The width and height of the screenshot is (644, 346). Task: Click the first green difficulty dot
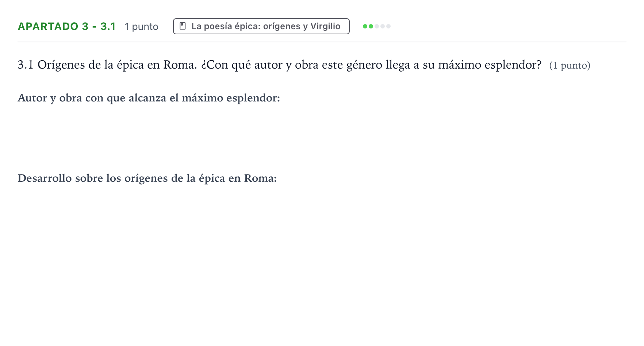click(365, 26)
